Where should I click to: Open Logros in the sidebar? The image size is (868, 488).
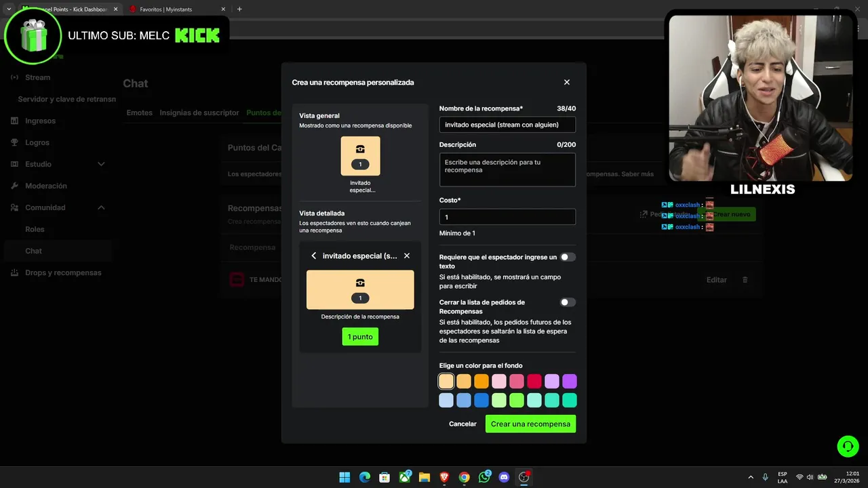[x=37, y=142]
